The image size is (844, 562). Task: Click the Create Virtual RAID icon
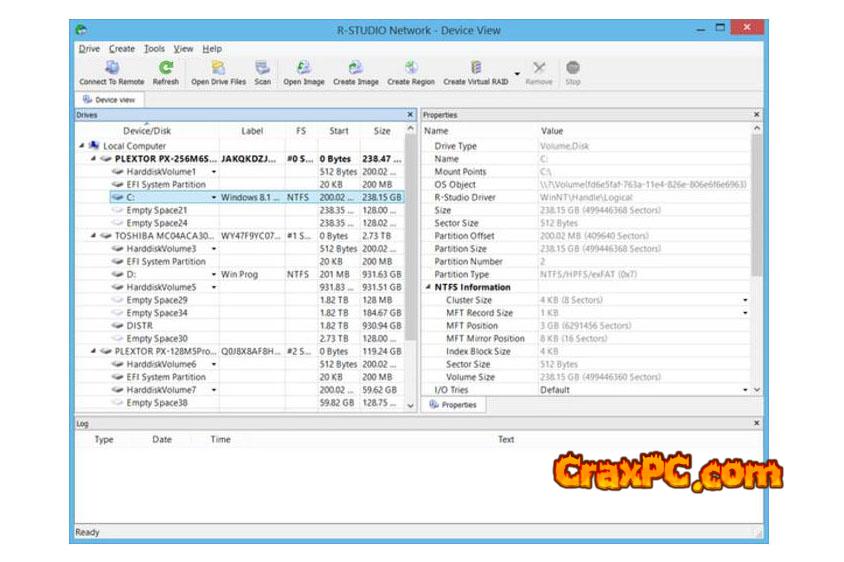[476, 67]
